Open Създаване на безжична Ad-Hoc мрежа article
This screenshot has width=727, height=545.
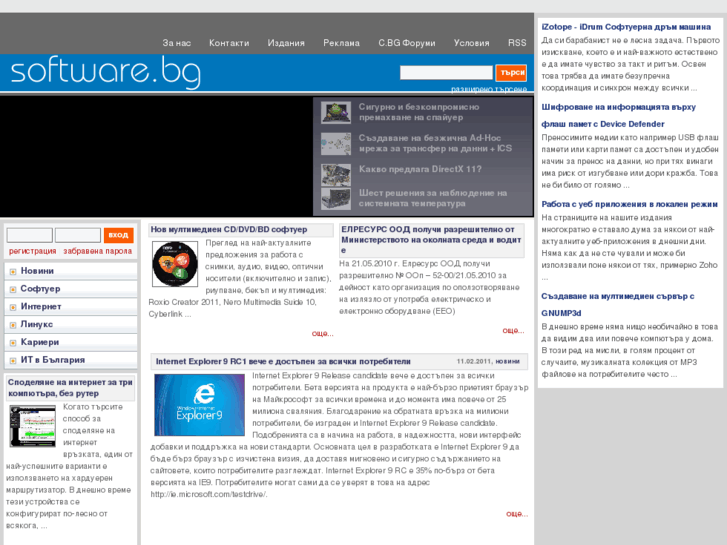[435, 143]
